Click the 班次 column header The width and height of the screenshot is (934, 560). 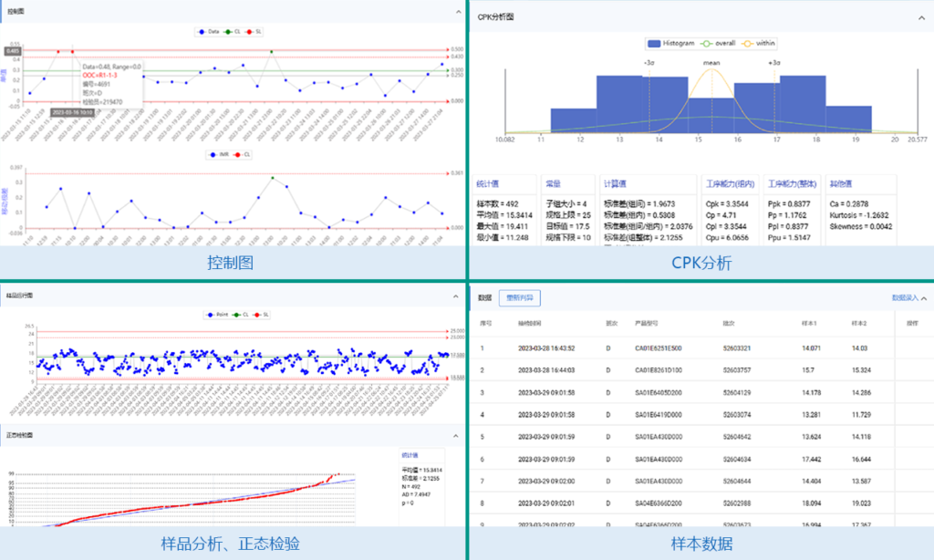point(612,324)
